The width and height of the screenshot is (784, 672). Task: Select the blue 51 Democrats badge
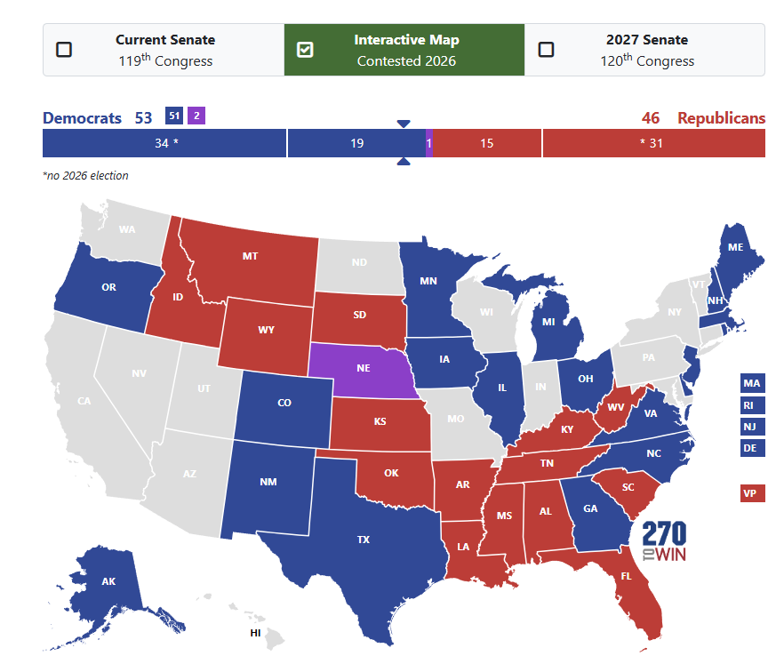174,116
